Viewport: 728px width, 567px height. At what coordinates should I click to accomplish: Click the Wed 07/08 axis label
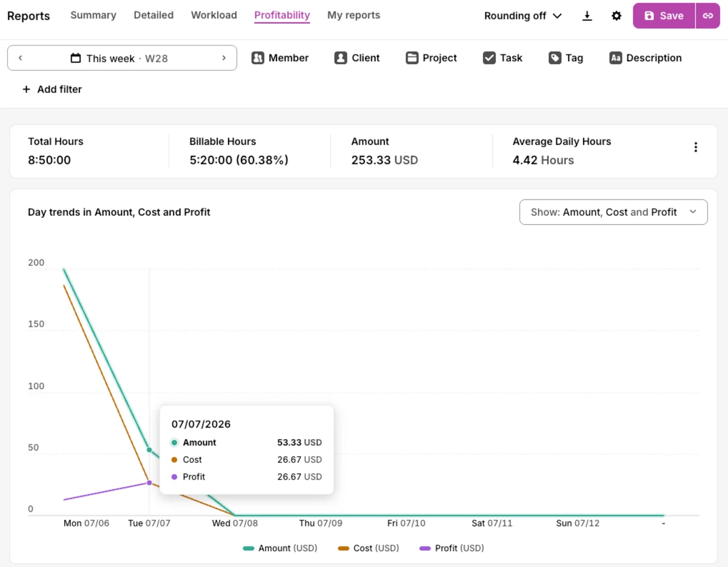tap(235, 523)
